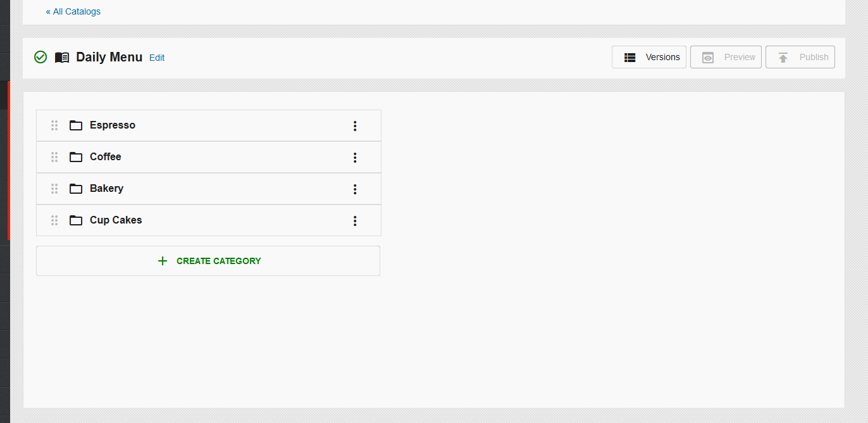The height and width of the screenshot is (423, 868).
Task: Grab the Coffee drag handle
Action: click(54, 157)
